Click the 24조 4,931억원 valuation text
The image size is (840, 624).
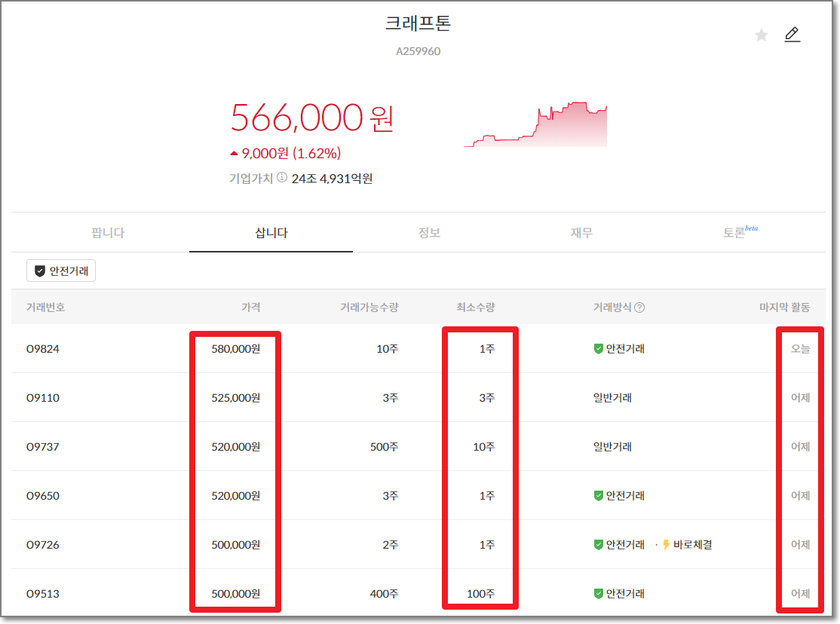(332, 179)
